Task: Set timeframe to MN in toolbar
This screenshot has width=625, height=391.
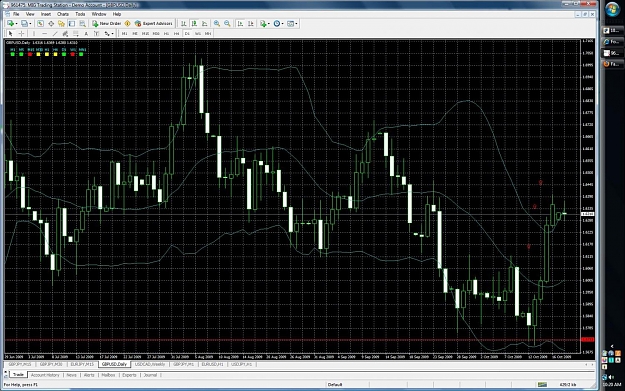Action: click(208, 33)
